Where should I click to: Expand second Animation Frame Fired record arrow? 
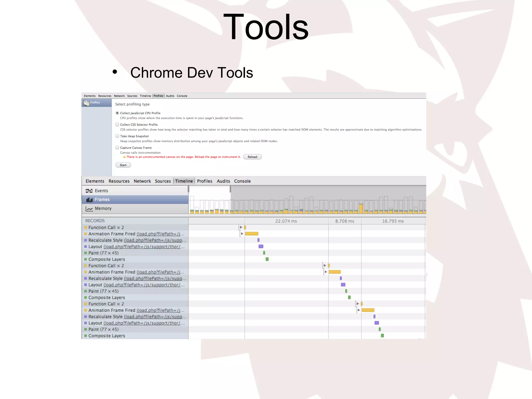325,272
